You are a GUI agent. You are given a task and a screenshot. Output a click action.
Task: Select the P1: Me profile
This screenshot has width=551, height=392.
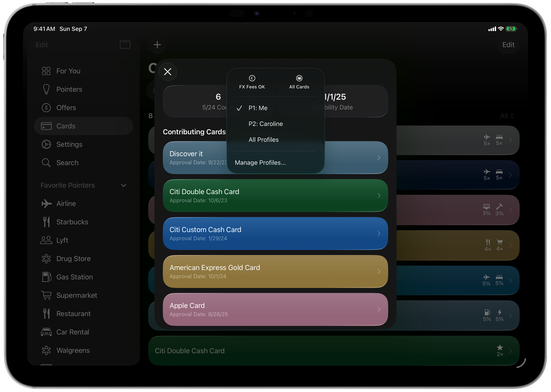tap(258, 108)
